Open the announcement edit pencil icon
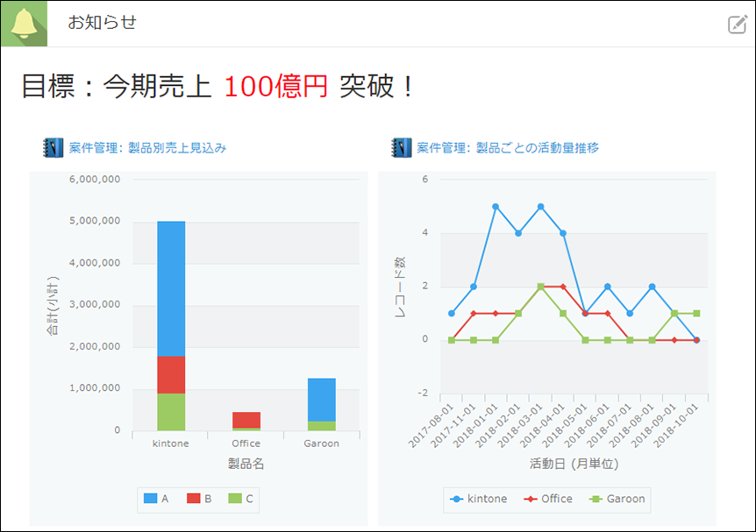756x532 pixels. (x=738, y=25)
